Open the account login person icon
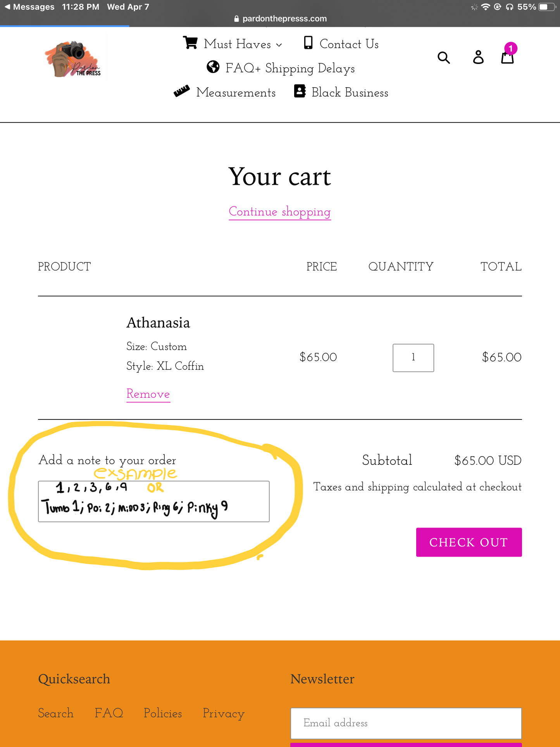 (478, 57)
